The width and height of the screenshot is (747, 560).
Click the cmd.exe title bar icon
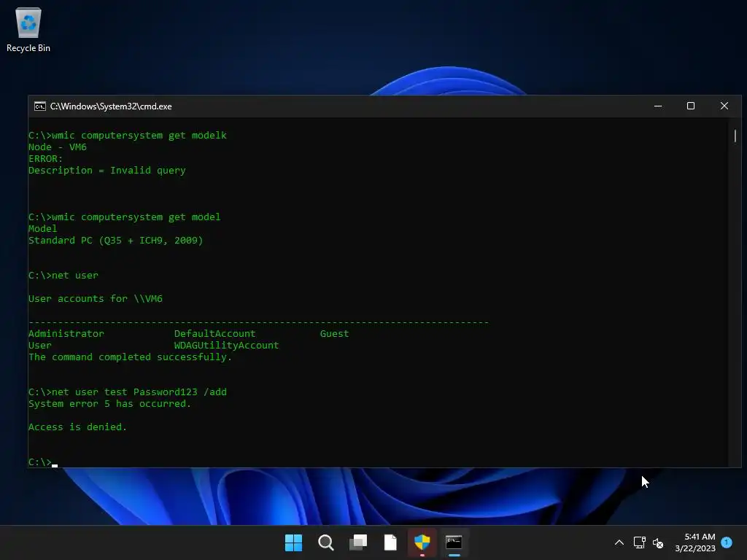(40, 106)
